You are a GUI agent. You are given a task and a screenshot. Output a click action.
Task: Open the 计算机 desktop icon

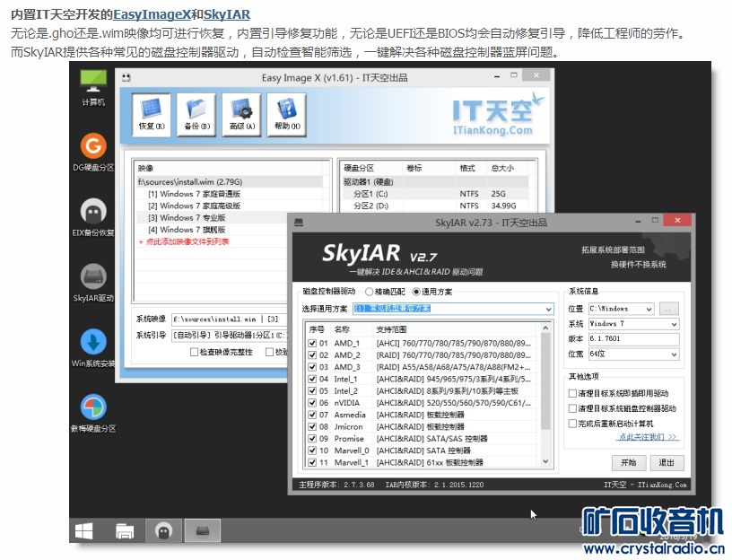(x=93, y=87)
